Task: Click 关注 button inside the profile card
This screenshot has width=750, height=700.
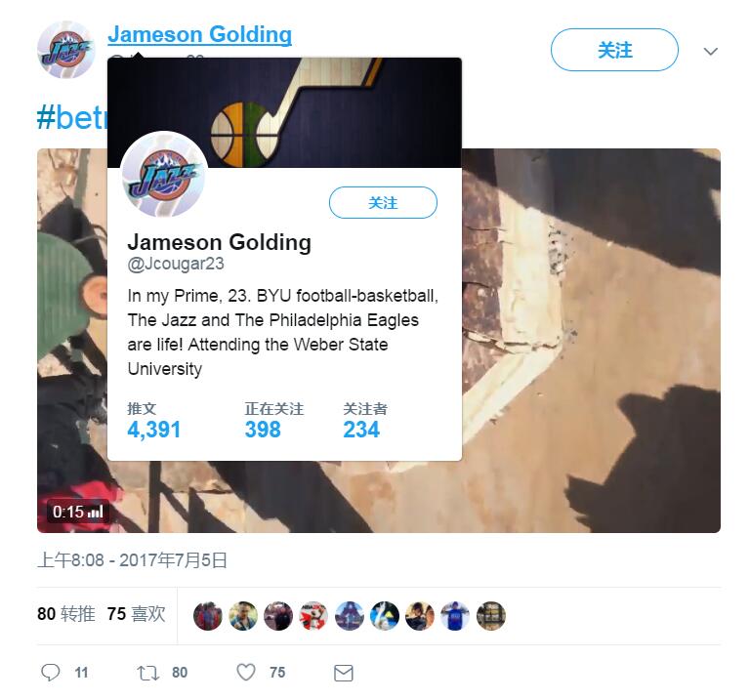Action: tap(383, 203)
